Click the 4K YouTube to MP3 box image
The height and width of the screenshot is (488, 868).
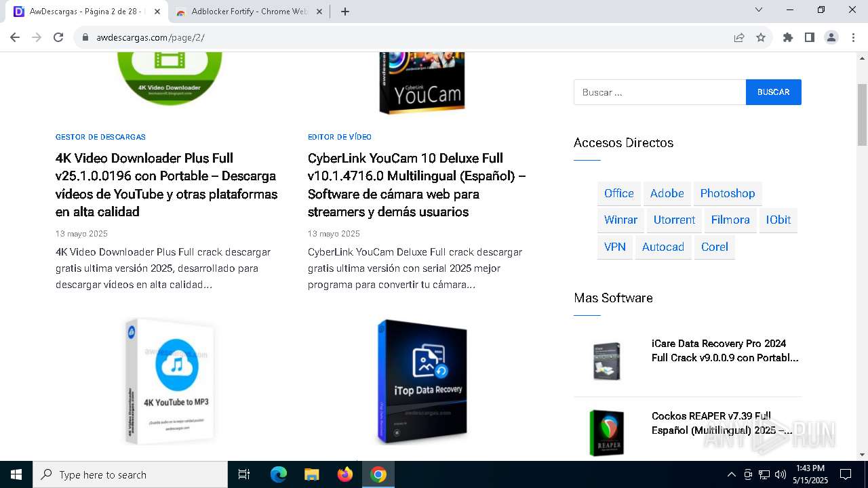click(171, 382)
